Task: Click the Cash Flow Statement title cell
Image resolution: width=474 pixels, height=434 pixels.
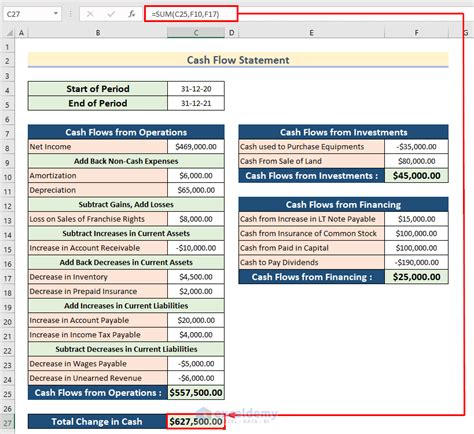Action: [238, 60]
